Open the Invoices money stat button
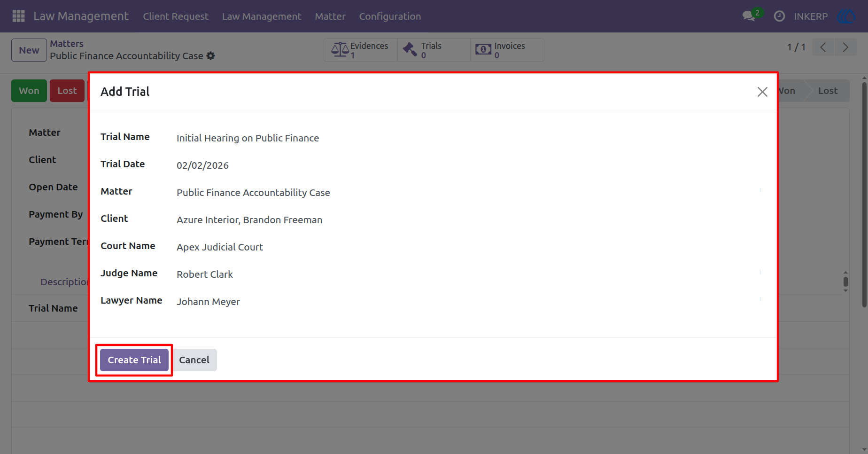Screen dimensions: 868x454 tap(507, 50)
